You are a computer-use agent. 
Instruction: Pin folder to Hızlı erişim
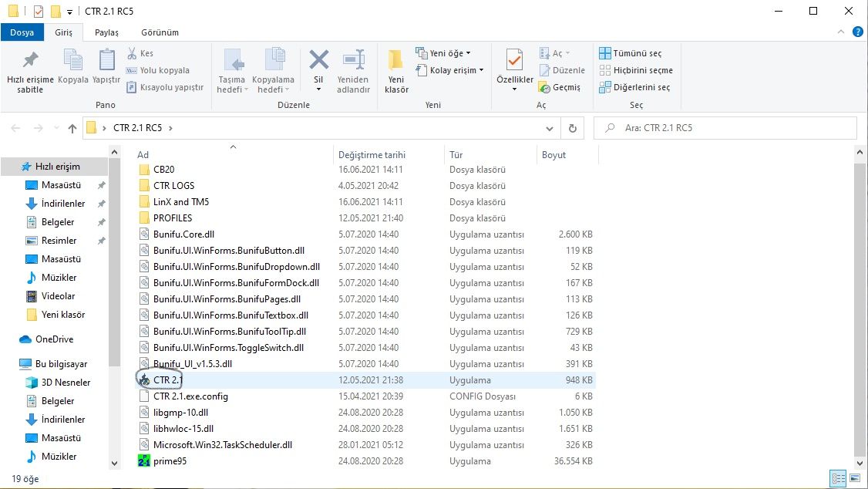30,71
